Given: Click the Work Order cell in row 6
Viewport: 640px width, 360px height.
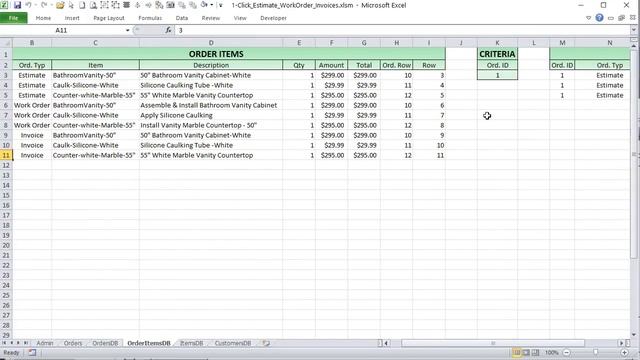Looking at the screenshot, I should (32, 105).
